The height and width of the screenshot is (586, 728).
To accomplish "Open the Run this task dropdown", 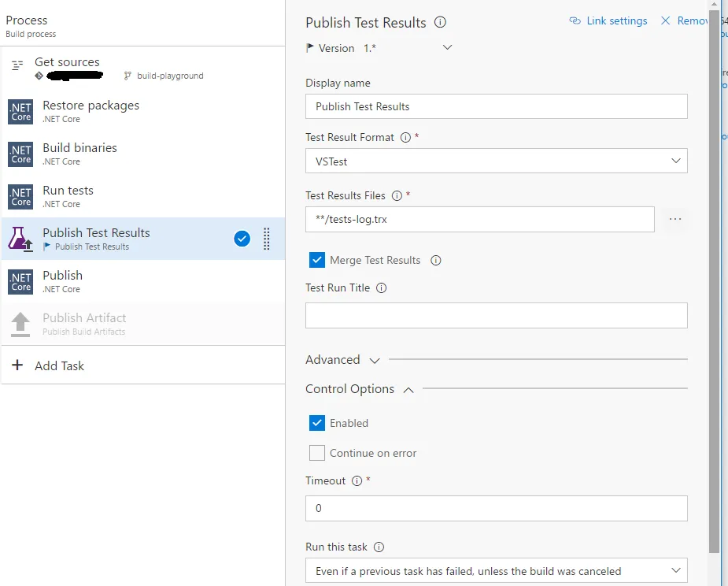I will 496,571.
